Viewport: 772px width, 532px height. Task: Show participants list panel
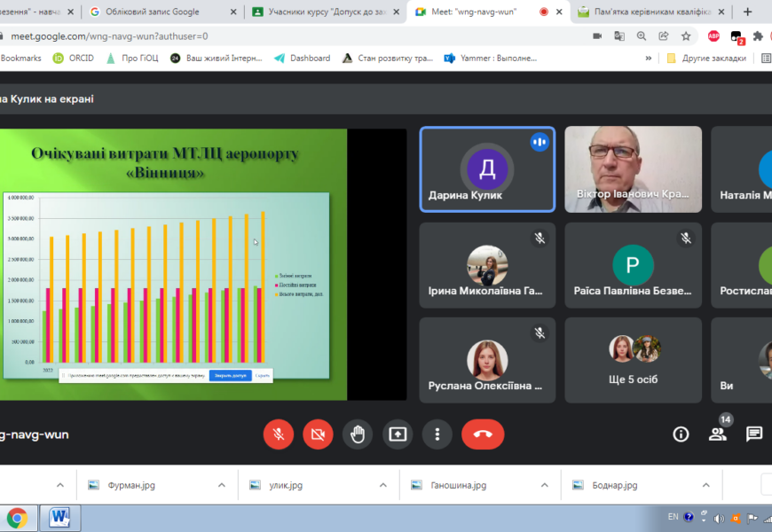coord(717,434)
